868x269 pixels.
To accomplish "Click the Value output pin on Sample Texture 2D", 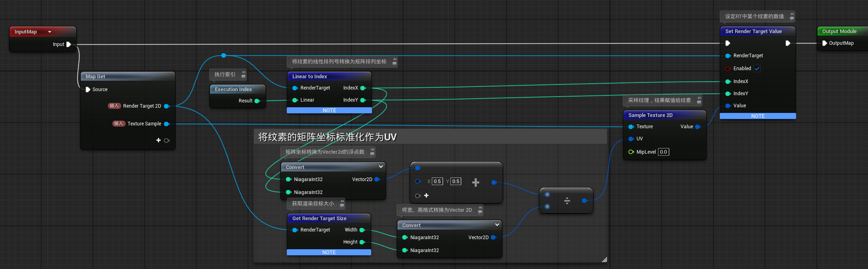I will pos(698,127).
